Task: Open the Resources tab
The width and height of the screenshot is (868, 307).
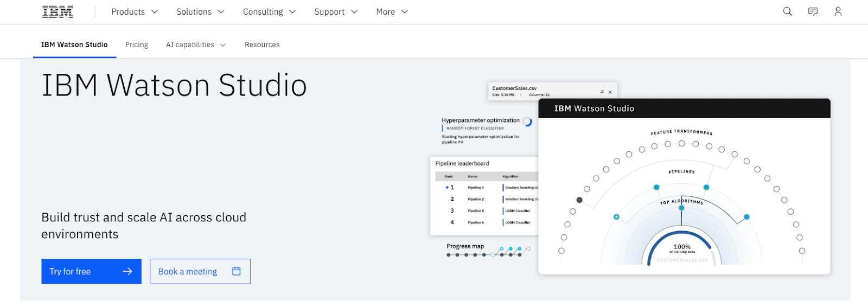Action: point(262,44)
